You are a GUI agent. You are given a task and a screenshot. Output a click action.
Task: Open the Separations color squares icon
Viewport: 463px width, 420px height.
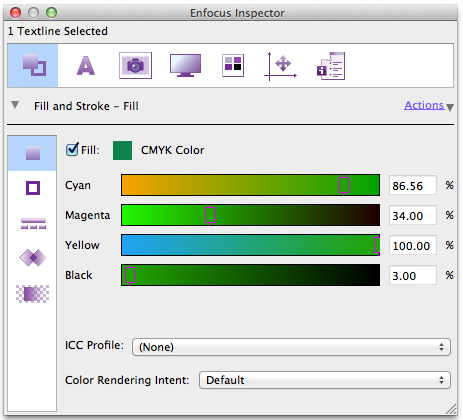coord(233,65)
